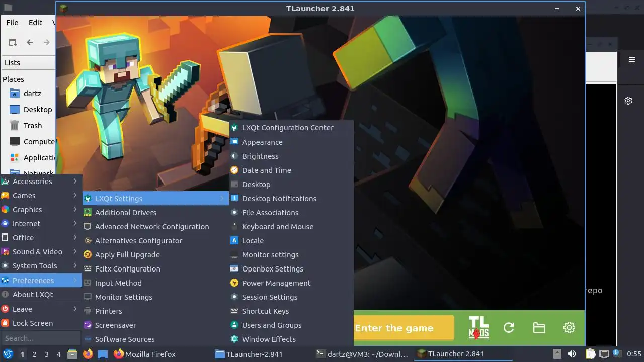Select the Locale entry
This screenshot has width=644, height=362.
click(x=291, y=240)
